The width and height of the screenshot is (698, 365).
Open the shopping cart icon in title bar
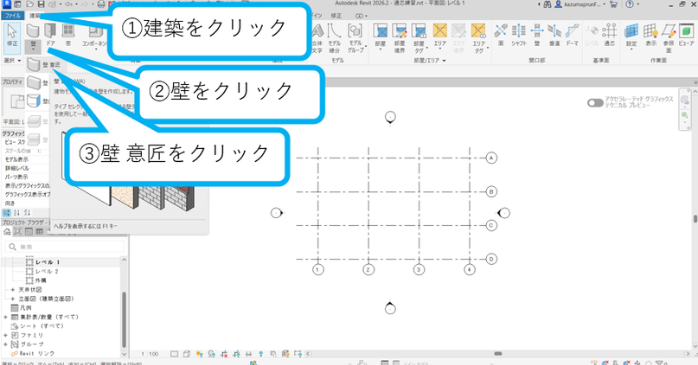point(613,4)
